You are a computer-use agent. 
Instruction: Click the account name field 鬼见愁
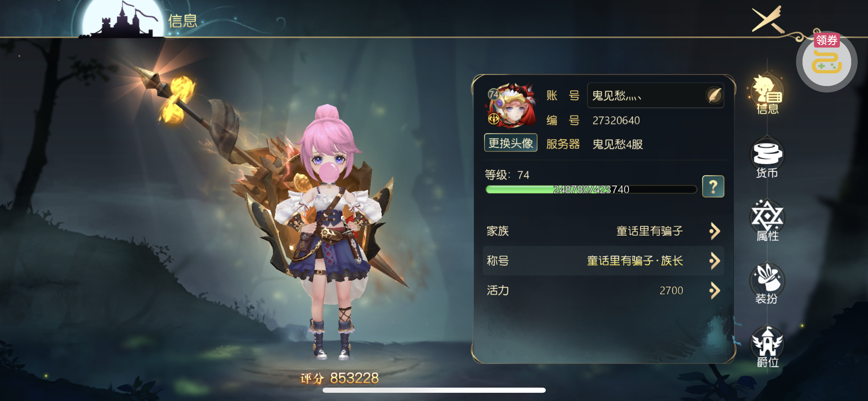tap(655, 95)
